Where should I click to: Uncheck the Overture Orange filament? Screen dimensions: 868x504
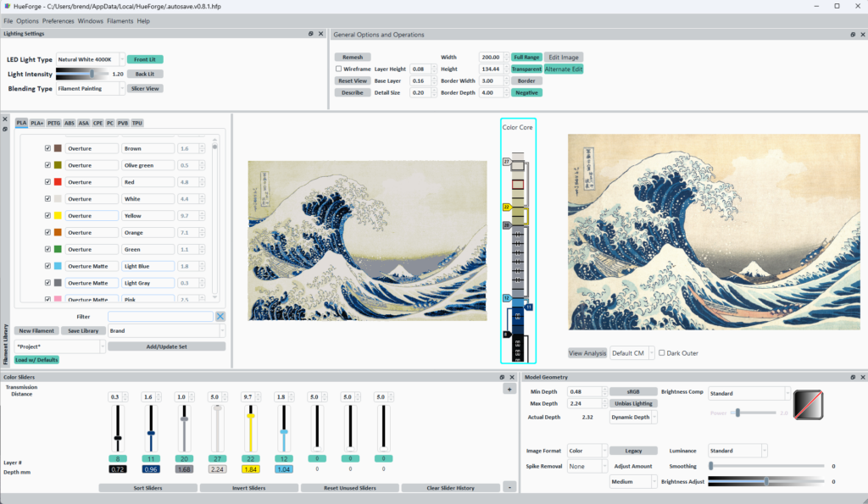tap(47, 232)
